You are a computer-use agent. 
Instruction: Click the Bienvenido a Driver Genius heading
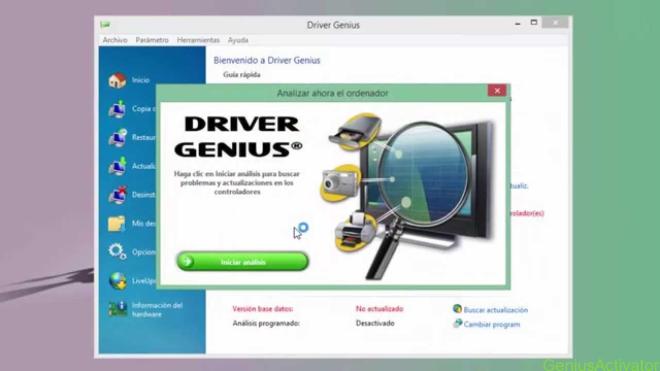tap(267, 60)
